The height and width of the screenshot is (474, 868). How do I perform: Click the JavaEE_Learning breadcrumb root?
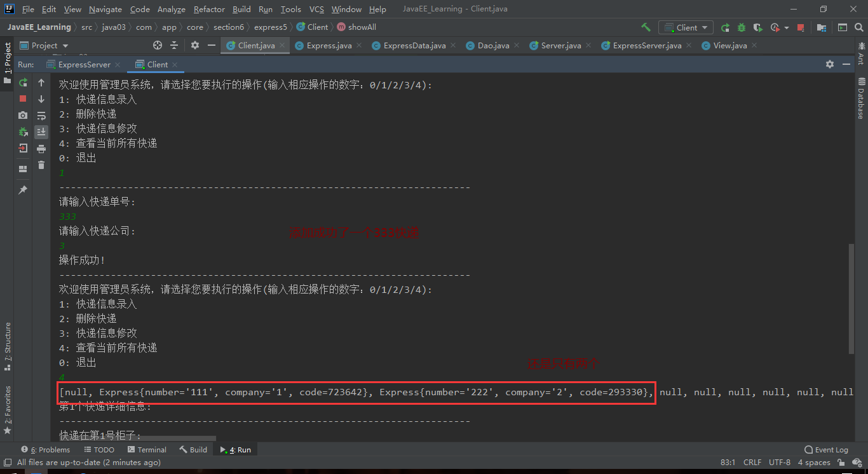pyautogui.click(x=39, y=27)
